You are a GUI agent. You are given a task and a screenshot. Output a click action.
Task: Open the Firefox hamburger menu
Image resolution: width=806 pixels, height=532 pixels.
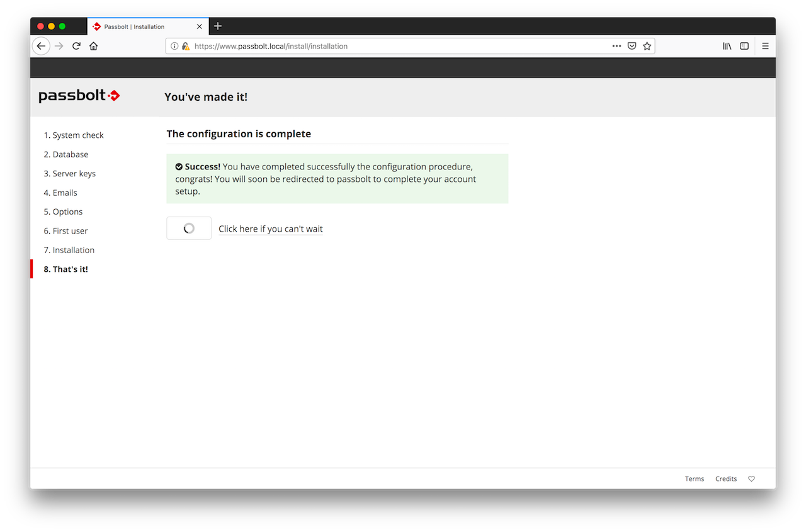click(x=765, y=46)
